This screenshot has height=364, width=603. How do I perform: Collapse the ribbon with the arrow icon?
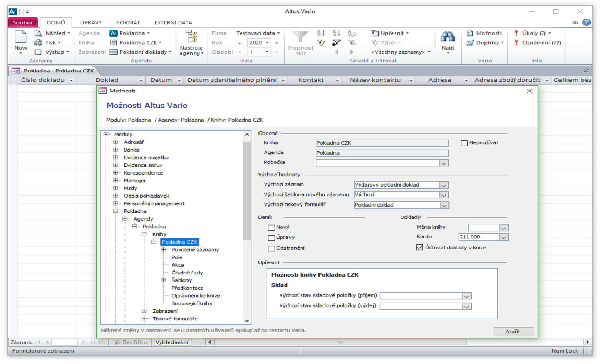tap(575, 22)
